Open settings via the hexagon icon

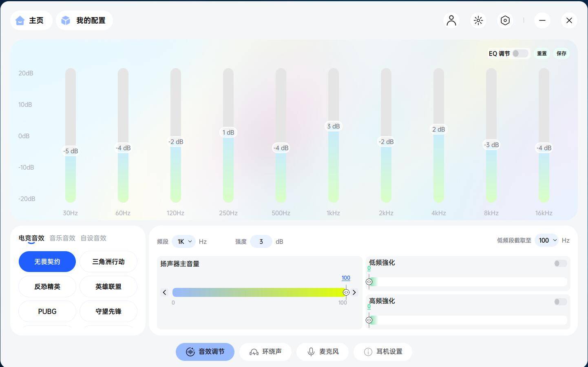pos(505,20)
